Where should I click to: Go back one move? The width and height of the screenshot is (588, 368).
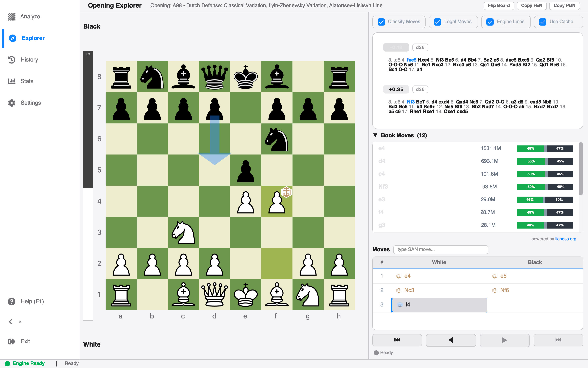pyautogui.click(x=451, y=340)
